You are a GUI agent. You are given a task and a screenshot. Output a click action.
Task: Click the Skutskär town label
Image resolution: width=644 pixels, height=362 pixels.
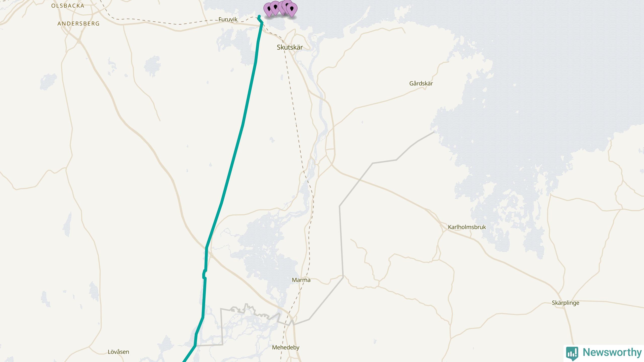(x=290, y=47)
